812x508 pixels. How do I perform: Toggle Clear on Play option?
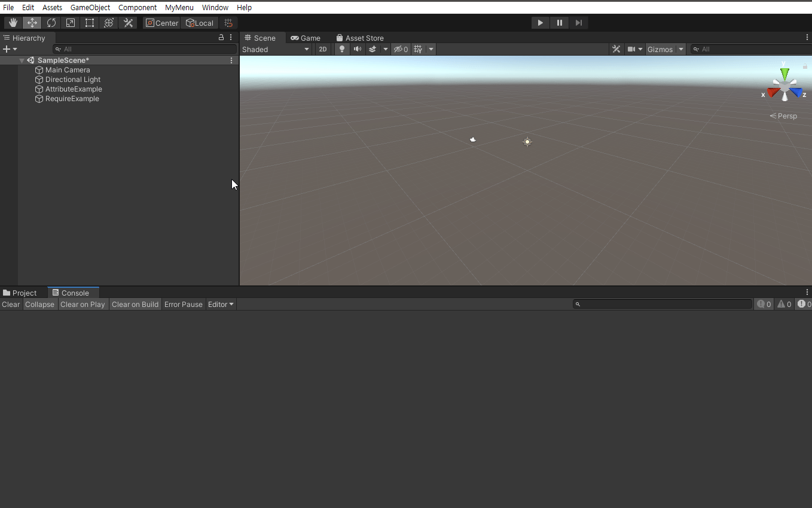(83, 305)
